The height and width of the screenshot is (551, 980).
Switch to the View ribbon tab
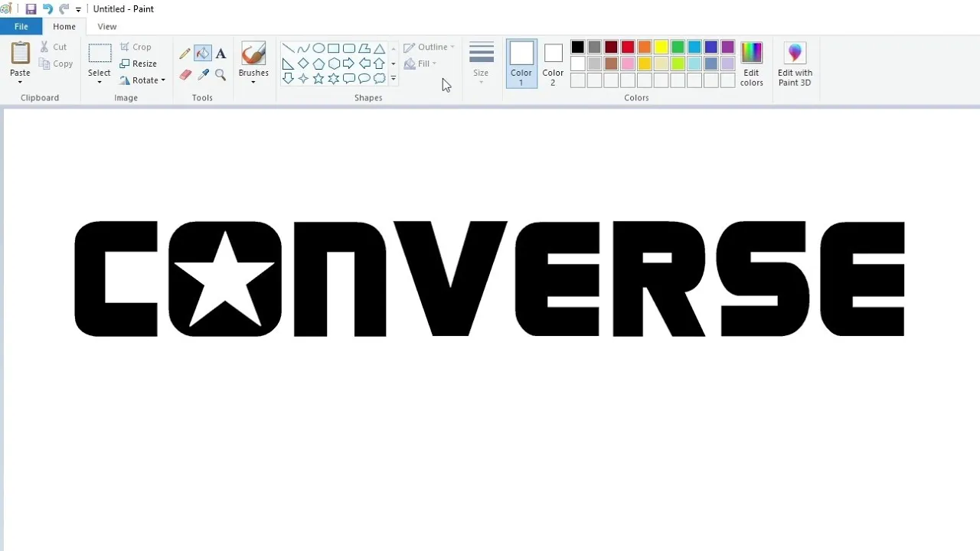pos(107,27)
